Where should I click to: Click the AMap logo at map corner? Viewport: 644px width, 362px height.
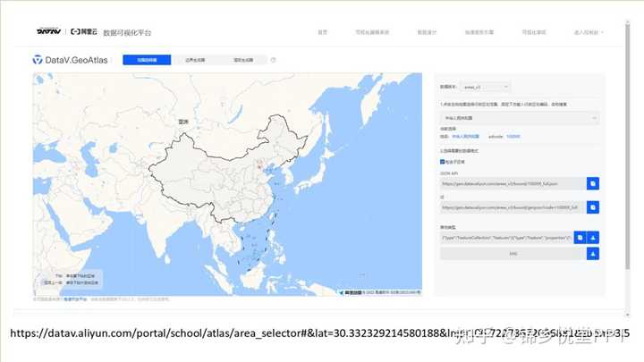pyautogui.click(x=352, y=292)
